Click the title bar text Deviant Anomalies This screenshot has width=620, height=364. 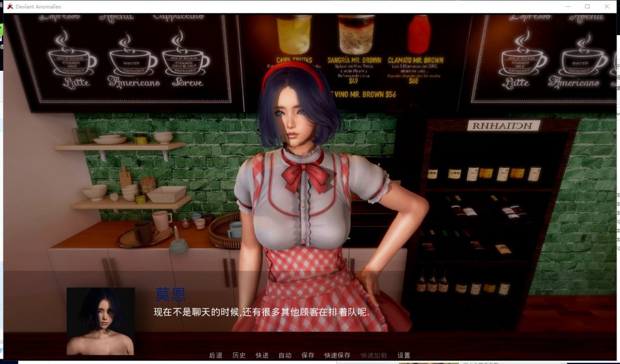[x=40, y=6]
